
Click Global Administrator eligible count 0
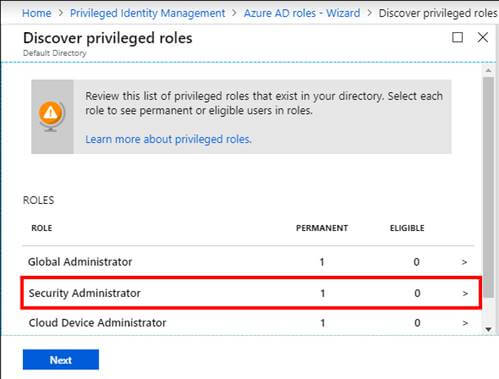click(416, 262)
